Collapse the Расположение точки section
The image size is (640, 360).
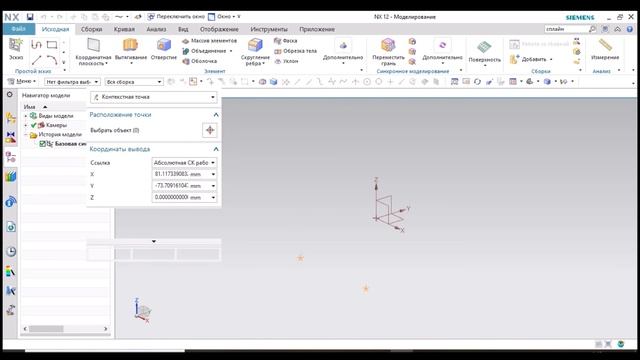click(x=216, y=115)
